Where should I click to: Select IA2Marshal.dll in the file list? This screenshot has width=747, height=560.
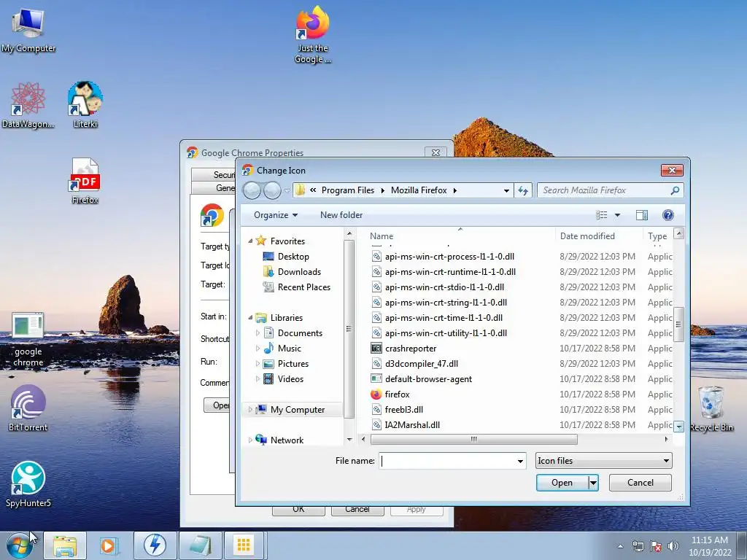pos(413,425)
